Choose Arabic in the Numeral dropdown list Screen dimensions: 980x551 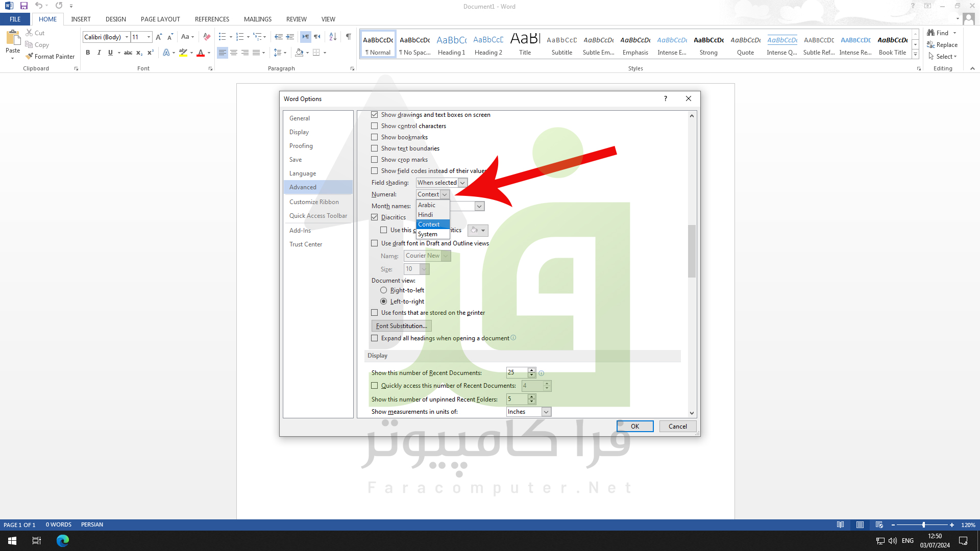click(x=433, y=205)
